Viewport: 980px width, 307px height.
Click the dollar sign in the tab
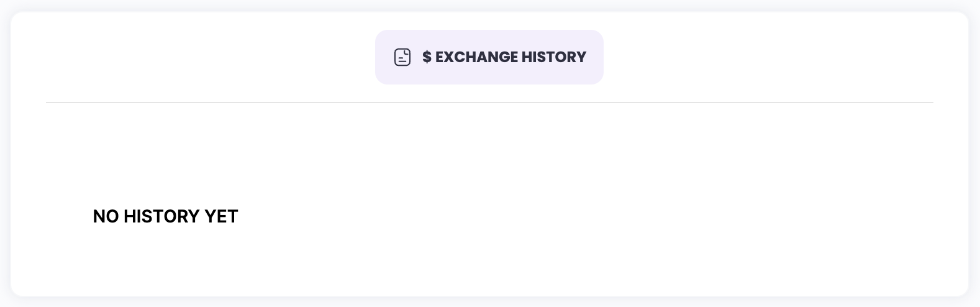[x=427, y=57]
